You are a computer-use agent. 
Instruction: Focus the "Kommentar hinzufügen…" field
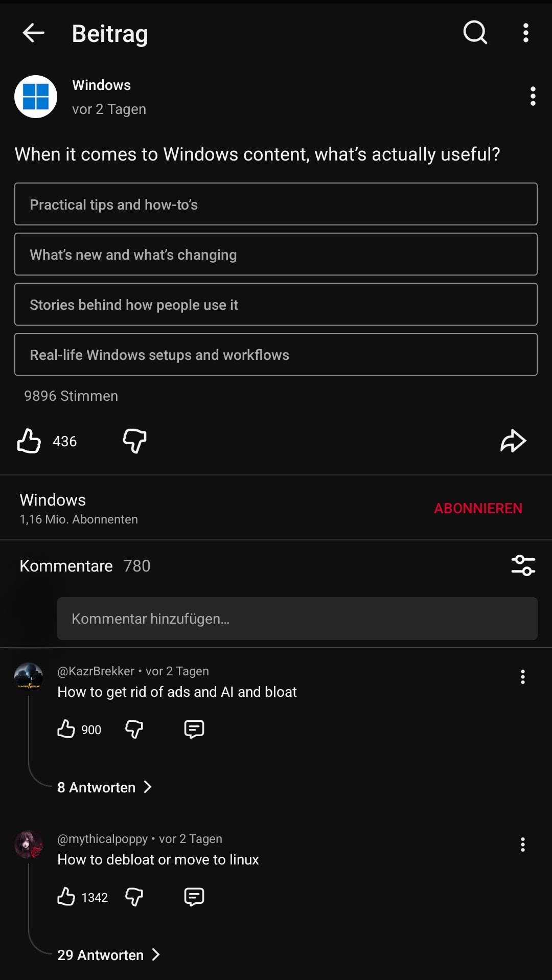tap(297, 619)
